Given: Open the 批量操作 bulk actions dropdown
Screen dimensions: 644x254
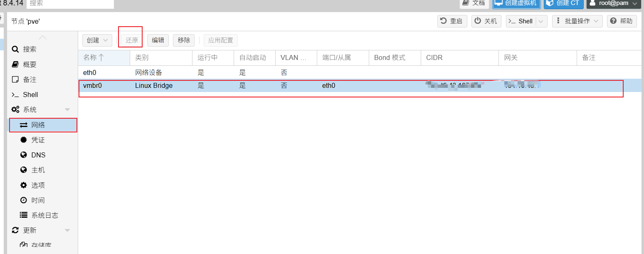Looking at the screenshot, I should point(577,21).
